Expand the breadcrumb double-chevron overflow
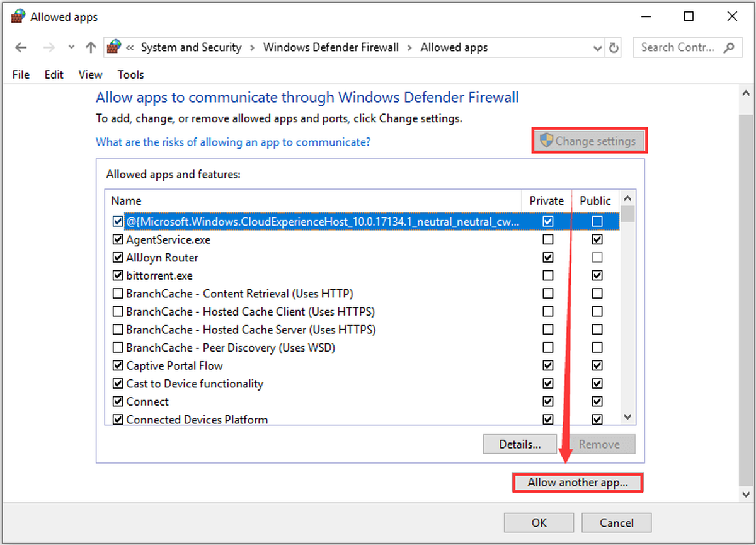This screenshot has width=756, height=545. [x=130, y=47]
